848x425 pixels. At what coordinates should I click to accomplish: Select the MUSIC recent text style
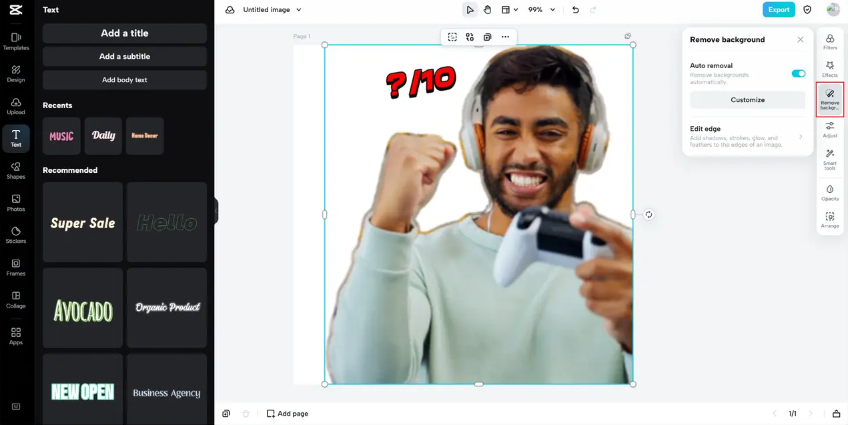62,136
